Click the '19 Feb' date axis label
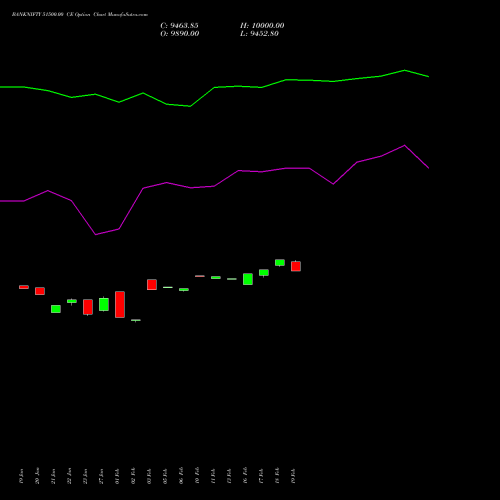This screenshot has width=500, height=500. tap(294, 476)
